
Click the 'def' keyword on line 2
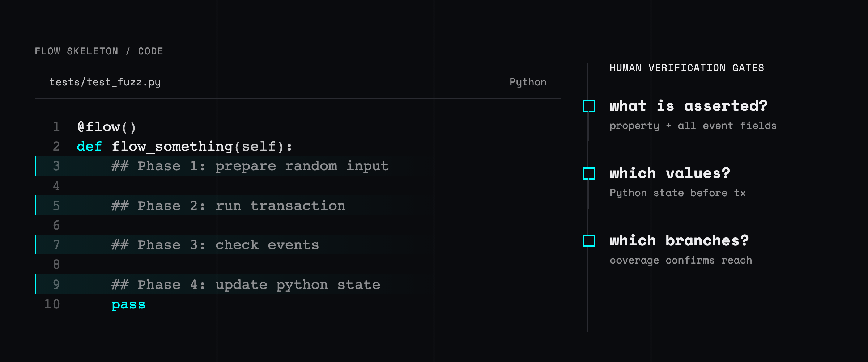tap(89, 146)
